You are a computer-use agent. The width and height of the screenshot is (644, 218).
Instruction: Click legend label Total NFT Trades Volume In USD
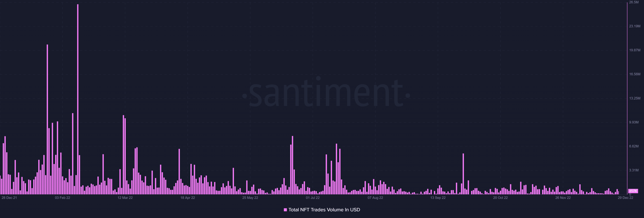(324, 210)
